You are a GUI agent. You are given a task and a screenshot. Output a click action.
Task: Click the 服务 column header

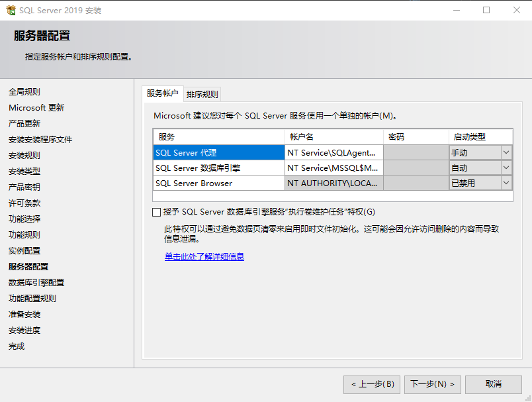[219, 137]
